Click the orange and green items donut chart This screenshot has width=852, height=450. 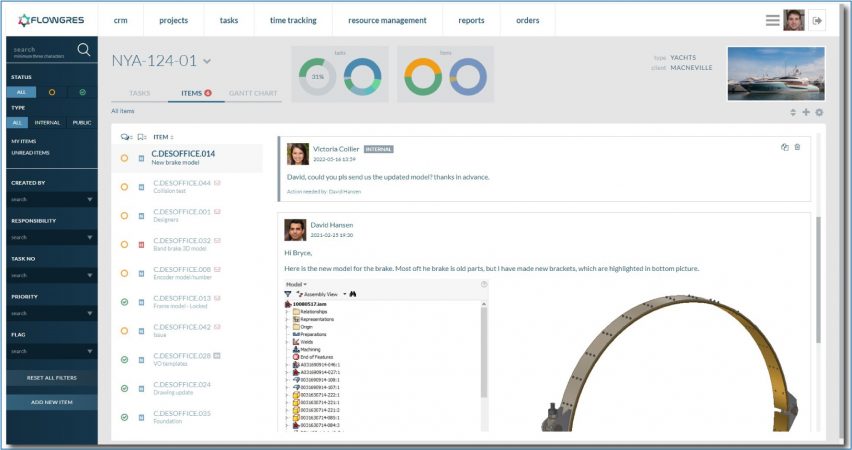423,77
